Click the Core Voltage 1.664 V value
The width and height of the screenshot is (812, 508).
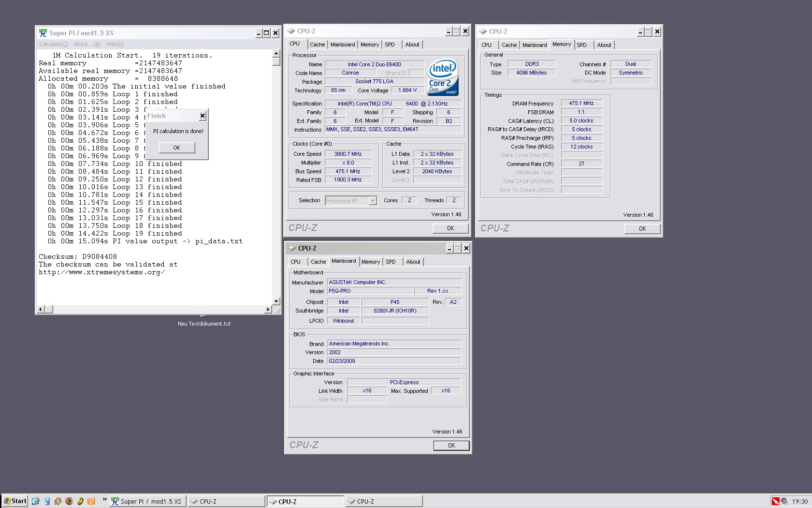407,90
